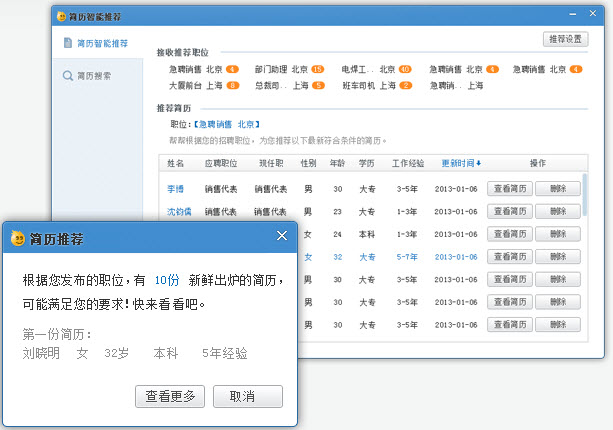Open the 推荐设置 settings button
Viewport: 613px width, 430px height.
pyautogui.click(x=563, y=39)
